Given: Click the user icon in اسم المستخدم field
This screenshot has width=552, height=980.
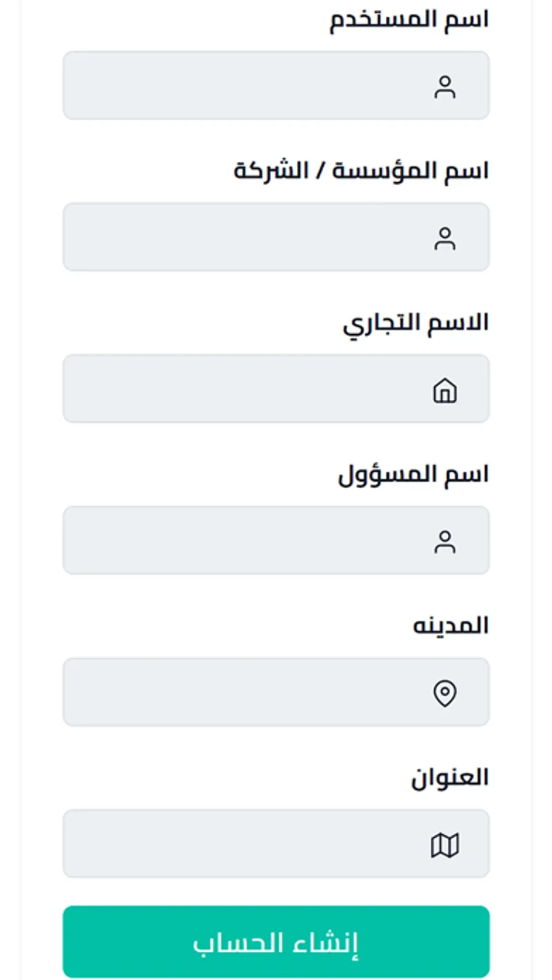Looking at the screenshot, I should pyautogui.click(x=445, y=87).
